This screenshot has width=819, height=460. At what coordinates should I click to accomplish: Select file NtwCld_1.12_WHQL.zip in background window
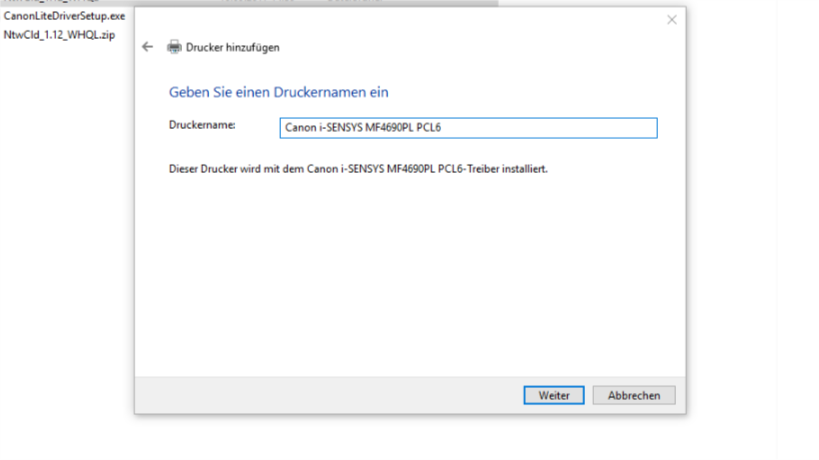[59, 35]
